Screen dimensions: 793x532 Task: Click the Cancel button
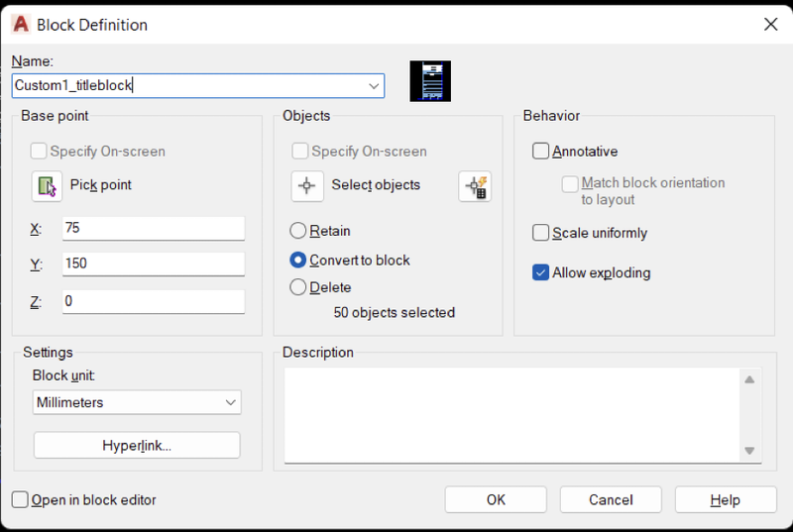pyautogui.click(x=611, y=499)
